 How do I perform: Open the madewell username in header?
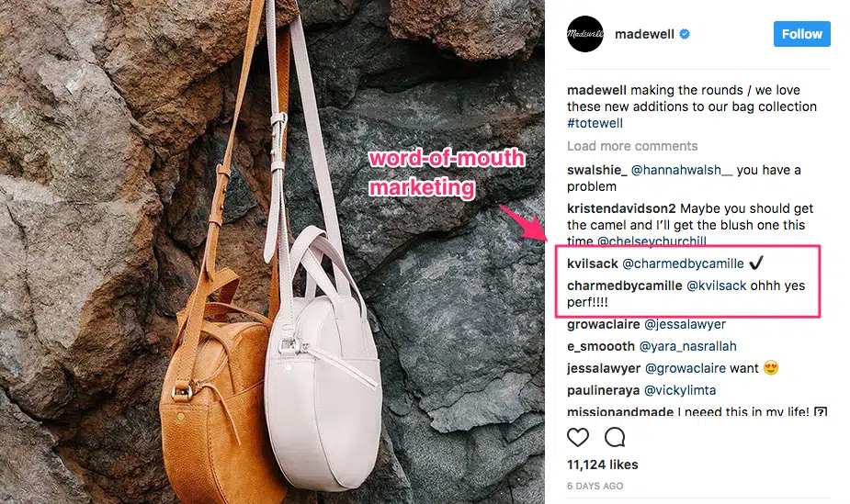point(644,34)
